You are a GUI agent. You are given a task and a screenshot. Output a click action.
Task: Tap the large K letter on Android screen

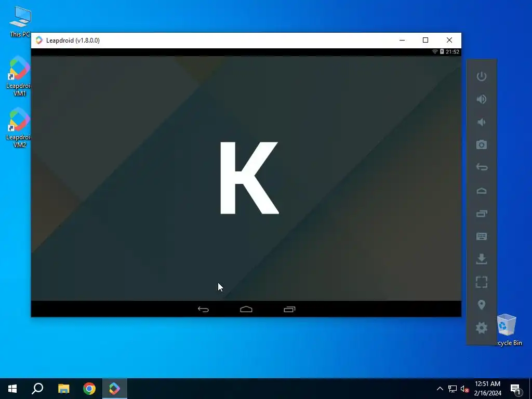pos(249,178)
